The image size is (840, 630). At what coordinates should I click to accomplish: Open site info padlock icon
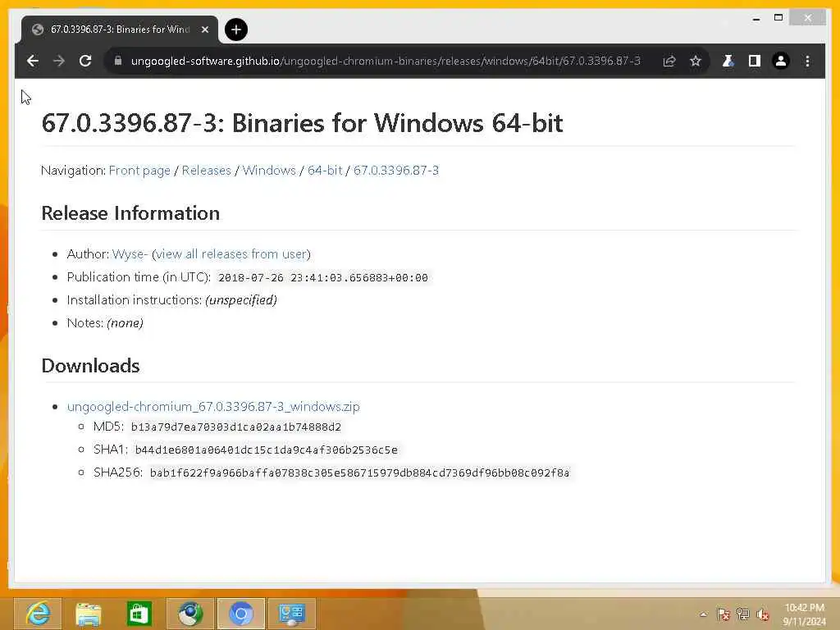click(118, 61)
